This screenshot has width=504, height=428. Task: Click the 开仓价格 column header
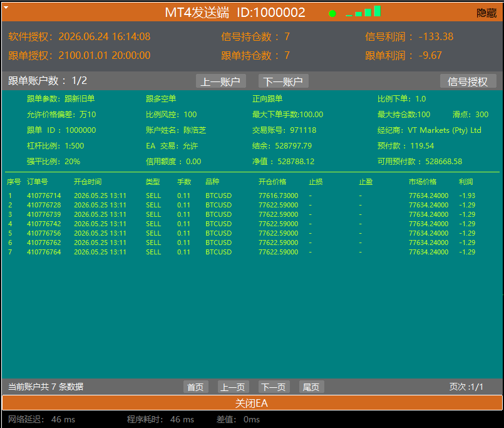click(x=272, y=182)
